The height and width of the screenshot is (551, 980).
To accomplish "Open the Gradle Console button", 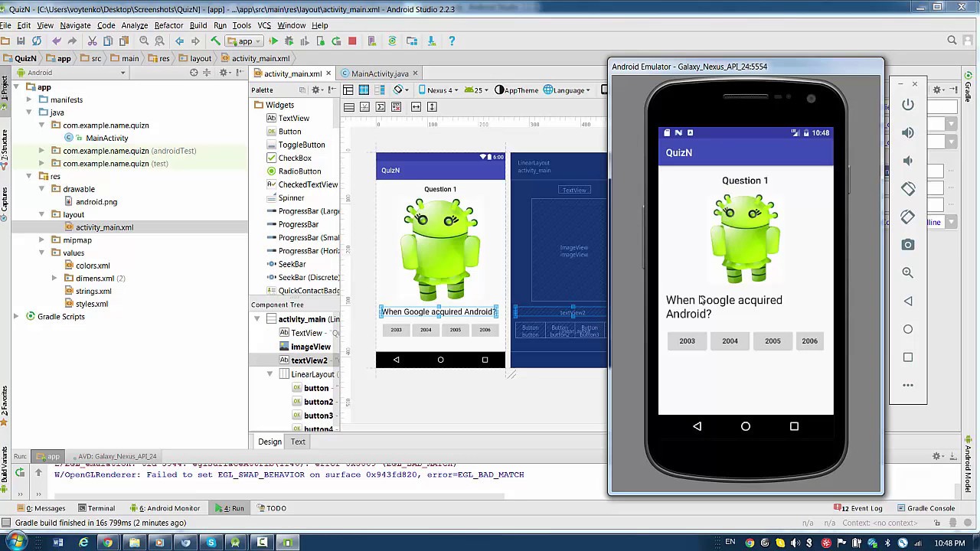I will [926, 508].
